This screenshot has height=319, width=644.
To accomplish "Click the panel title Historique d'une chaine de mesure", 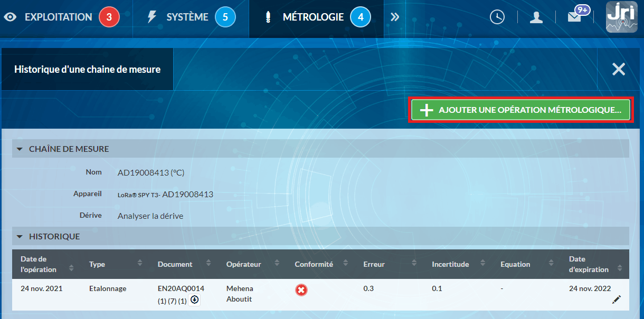I will click(x=87, y=69).
